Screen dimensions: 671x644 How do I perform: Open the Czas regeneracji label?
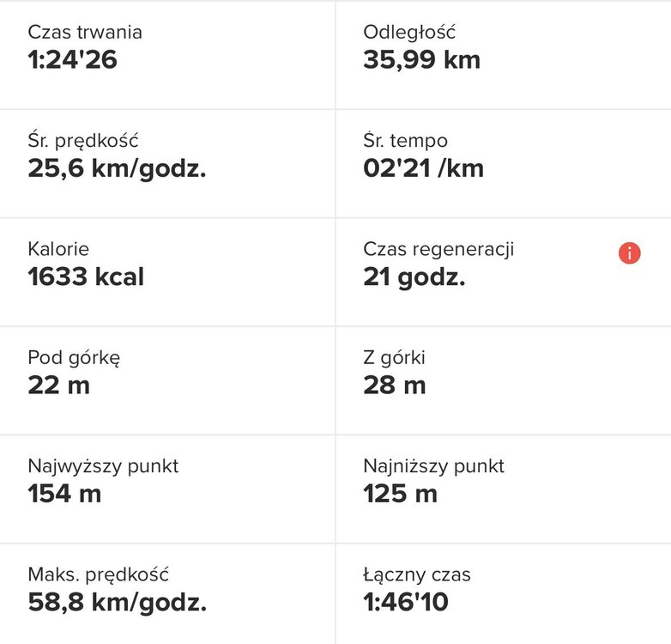438,249
